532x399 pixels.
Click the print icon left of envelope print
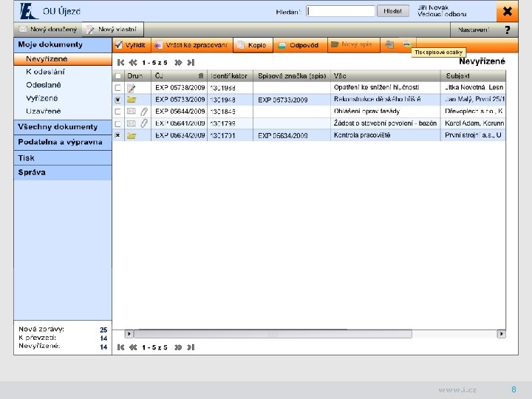point(389,44)
